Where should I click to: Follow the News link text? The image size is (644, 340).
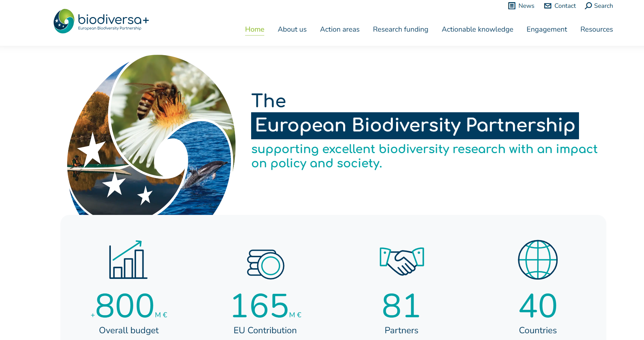tap(526, 6)
